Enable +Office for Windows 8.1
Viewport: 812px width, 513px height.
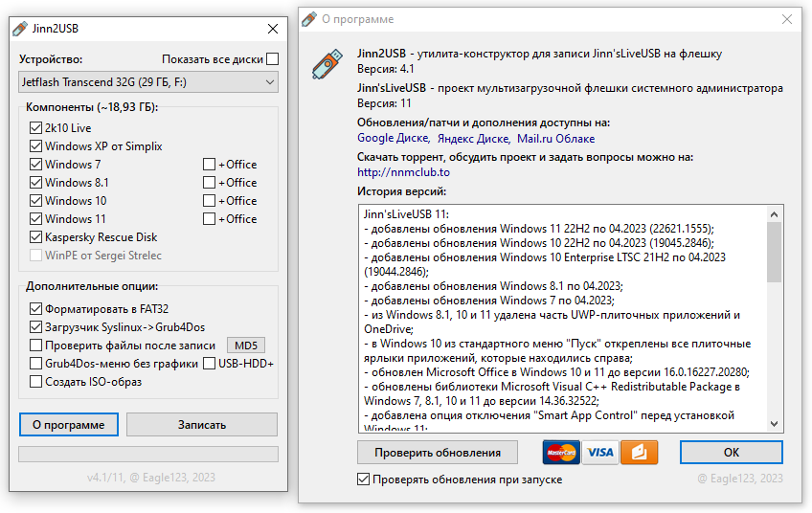pyautogui.click(x=209, y=182)
